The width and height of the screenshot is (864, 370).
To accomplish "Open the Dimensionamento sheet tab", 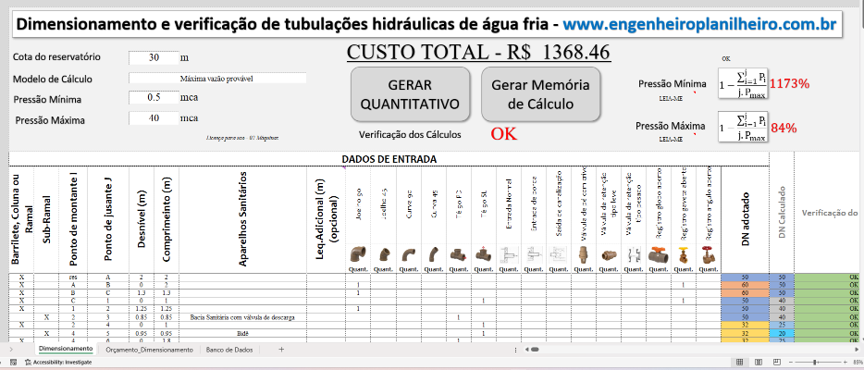I will click(x=66, y=350).
